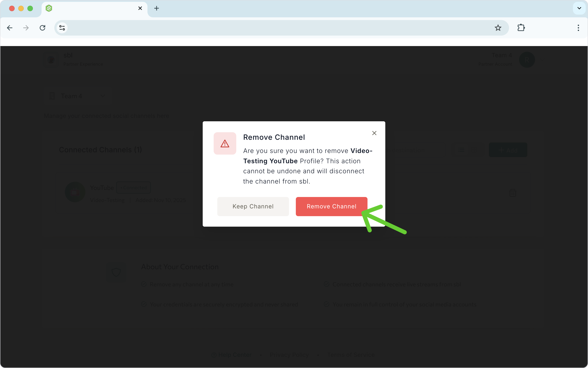Image resolution: width=588 pixels, height=368 pixels.
Task: Switch to list view icon
Action: coord(461,150)
